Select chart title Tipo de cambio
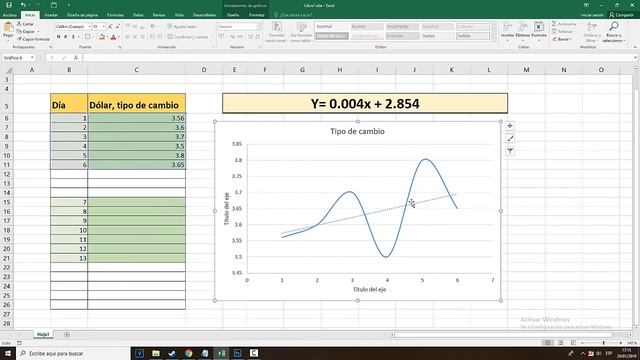This screenshot has width=640, height=360. [357, 131]
